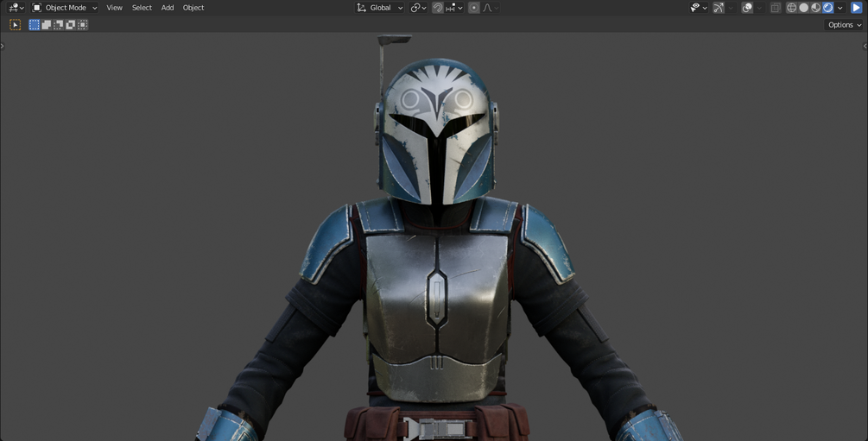Click the select box tool icon
The height and width of the screenshot is (441, 868).
[15, 24]
